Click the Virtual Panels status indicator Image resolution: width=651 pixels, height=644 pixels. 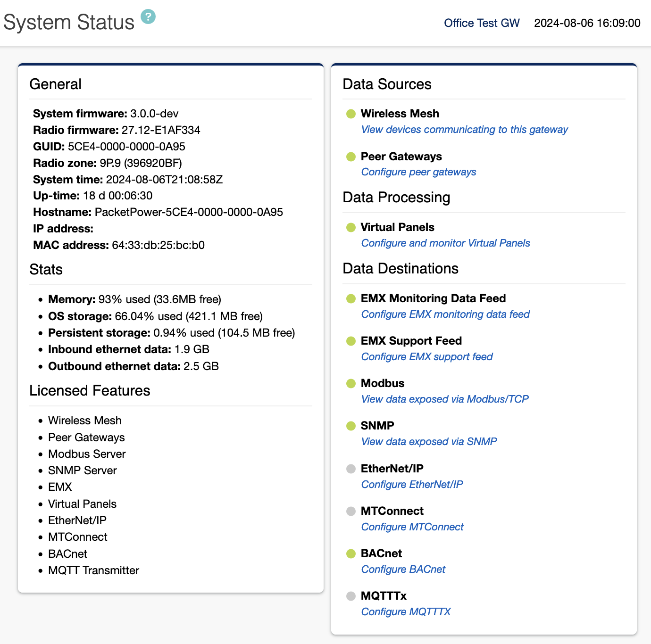[x=351, y=227]
